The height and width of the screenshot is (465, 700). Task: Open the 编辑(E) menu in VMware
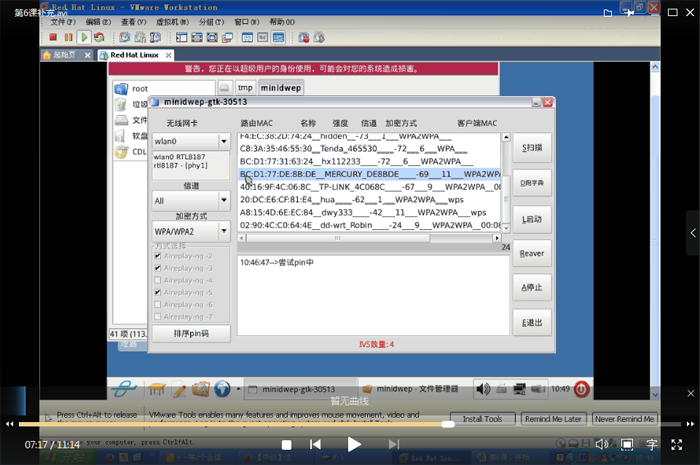pos(98,21)
